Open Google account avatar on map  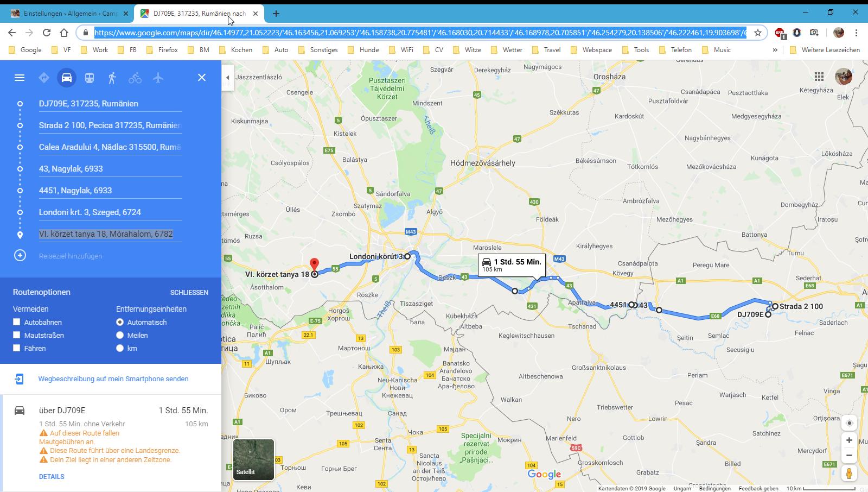pos(844,77)
